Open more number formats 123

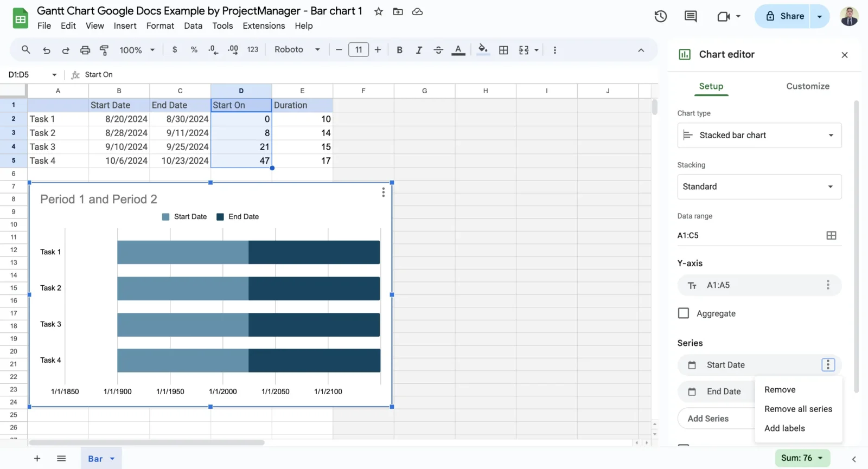253,50
